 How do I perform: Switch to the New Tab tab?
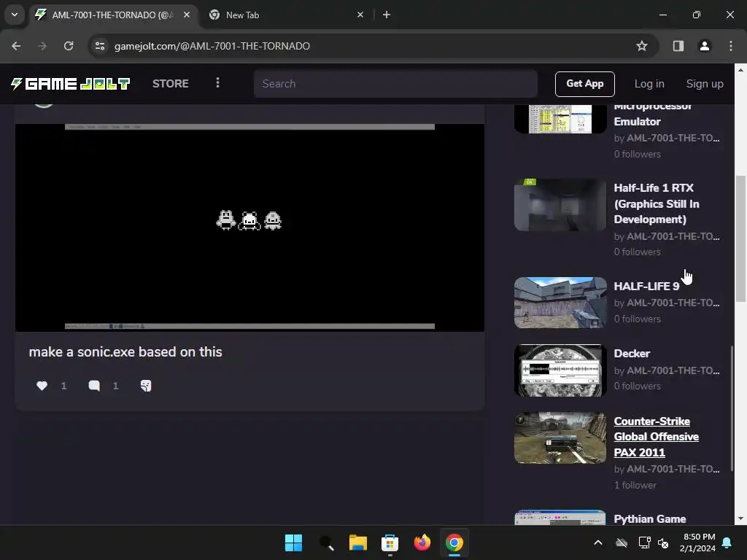pos(286,15)
